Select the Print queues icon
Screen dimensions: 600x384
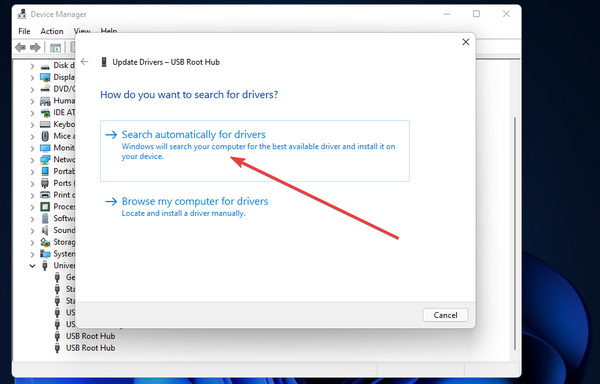point(45,195)
